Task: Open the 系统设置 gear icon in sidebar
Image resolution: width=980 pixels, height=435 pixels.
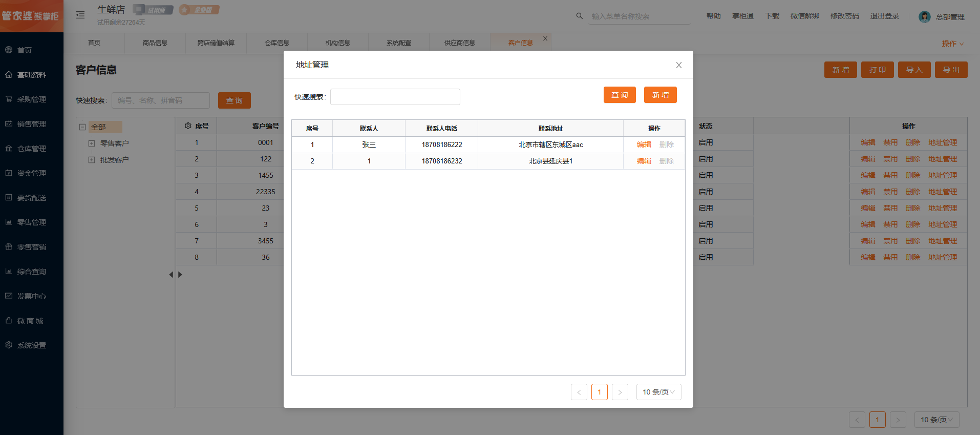Action: (x=9, y=345)
